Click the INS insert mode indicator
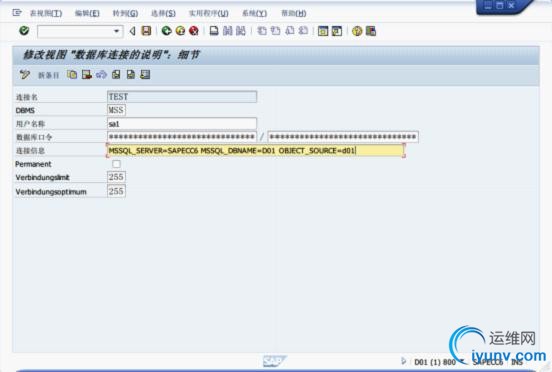The height and width of the screenshot is (372, 552). 517,362
